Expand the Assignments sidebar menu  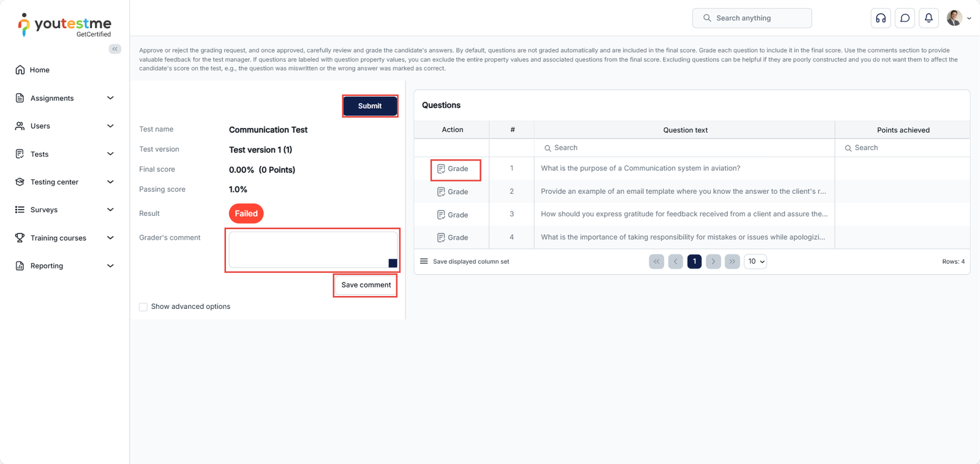pos(64,98)
